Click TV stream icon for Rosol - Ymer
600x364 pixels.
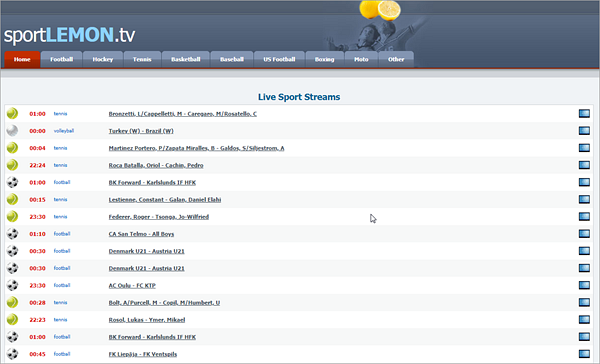584,320
